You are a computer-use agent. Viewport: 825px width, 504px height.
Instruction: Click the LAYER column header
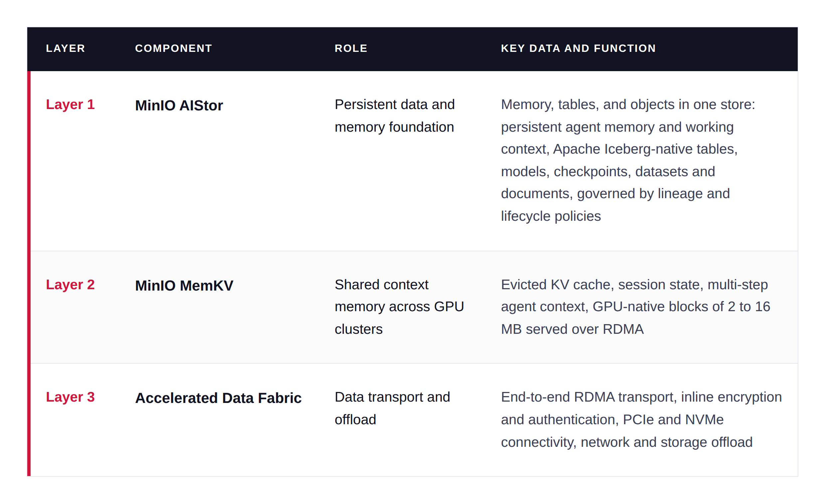point(65,48)
